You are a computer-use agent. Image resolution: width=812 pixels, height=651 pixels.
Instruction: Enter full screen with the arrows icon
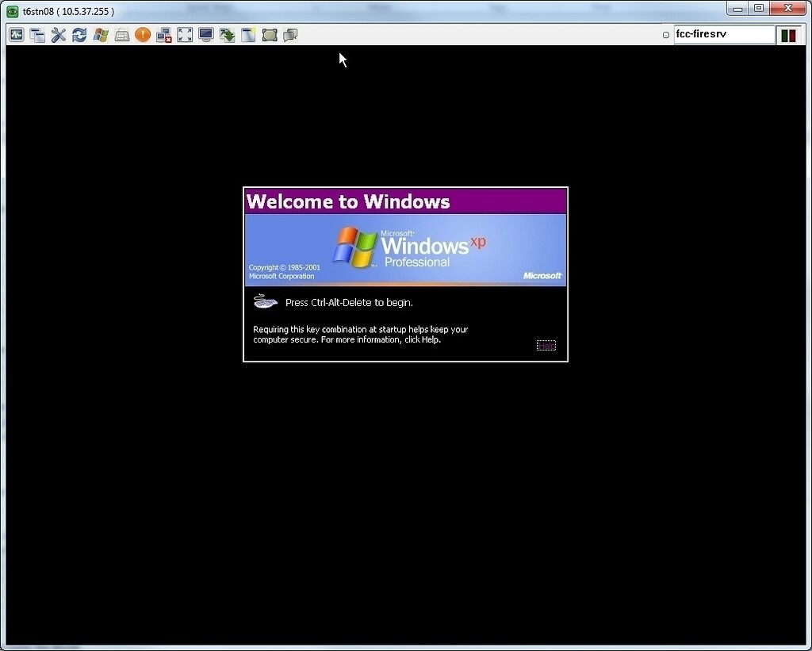pyautogui.click(x=185, y=35)
